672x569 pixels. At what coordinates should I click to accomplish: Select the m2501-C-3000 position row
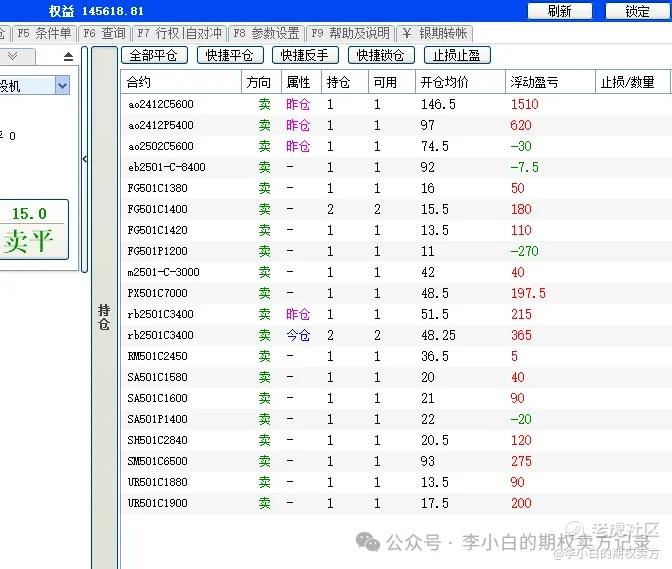[396, 272]
